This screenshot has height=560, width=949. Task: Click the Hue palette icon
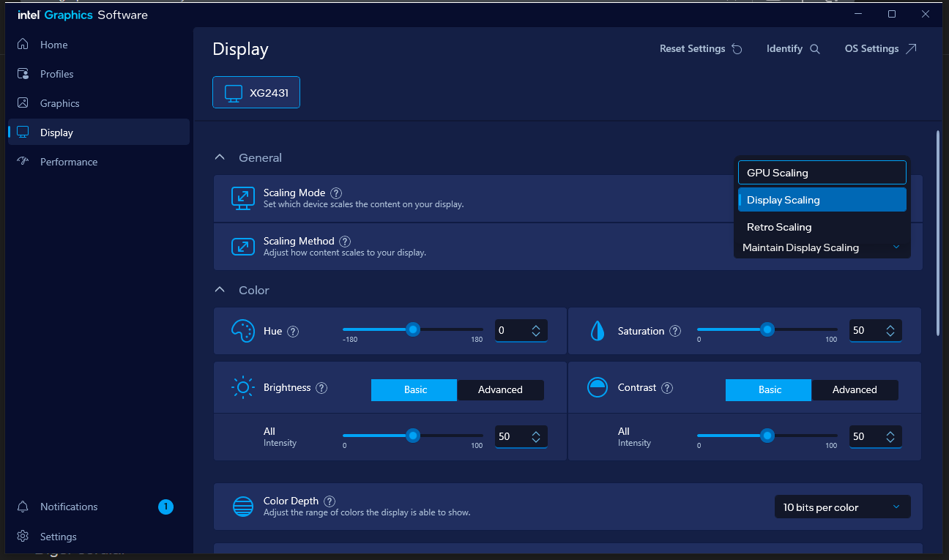point(242,331)
